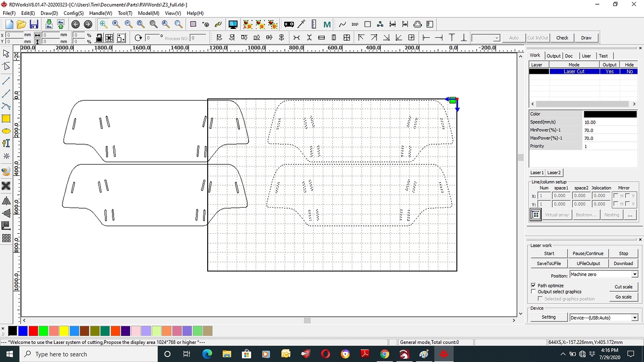
Task: Open Windows Start menu
Action: (x=10, y=354)
